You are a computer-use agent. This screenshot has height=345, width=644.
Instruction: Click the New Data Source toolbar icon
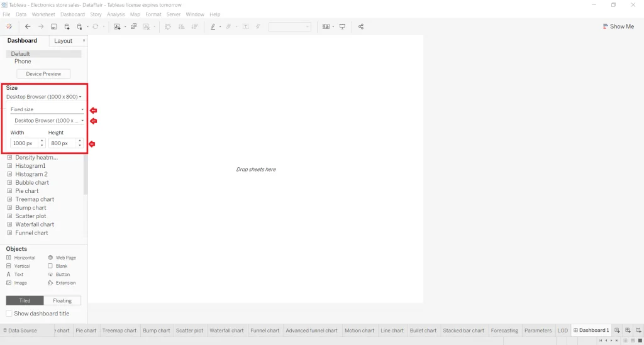tap(67, 26)
